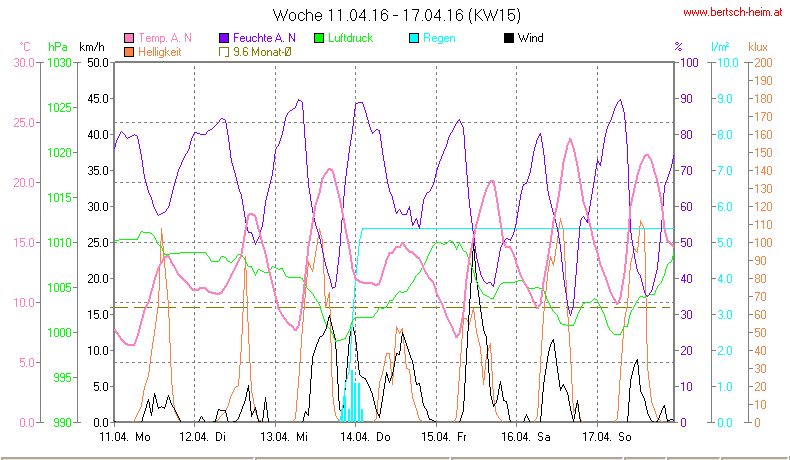This screenshot has width=790, height=460.
Task: Click the black Wind legend swatch
Action: tap(509, 38)
